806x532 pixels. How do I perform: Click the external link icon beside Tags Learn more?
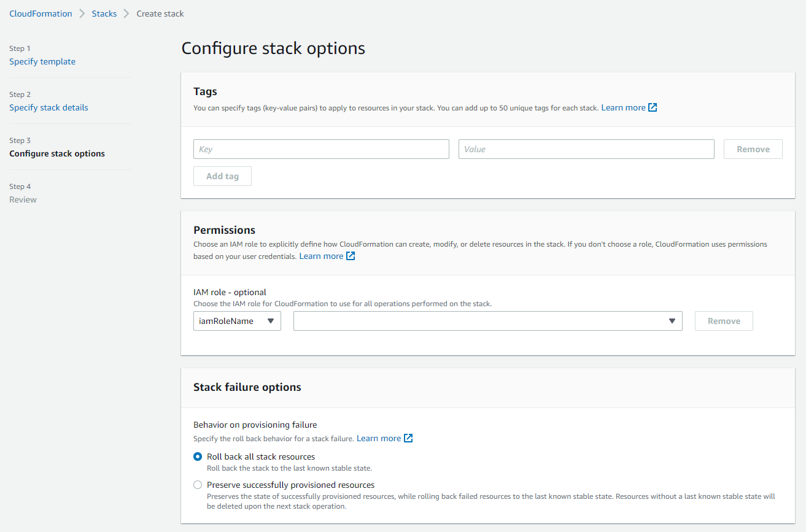point(653,107)
